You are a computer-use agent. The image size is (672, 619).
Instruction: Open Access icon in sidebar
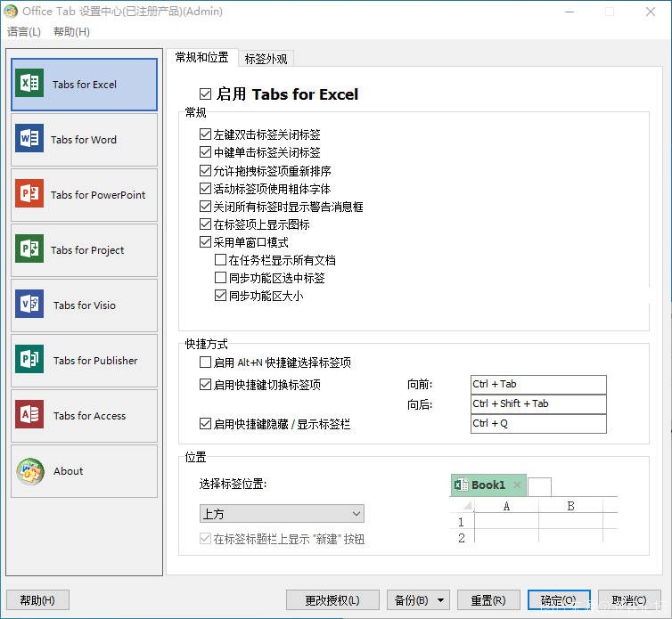click(x=29, y=414)
